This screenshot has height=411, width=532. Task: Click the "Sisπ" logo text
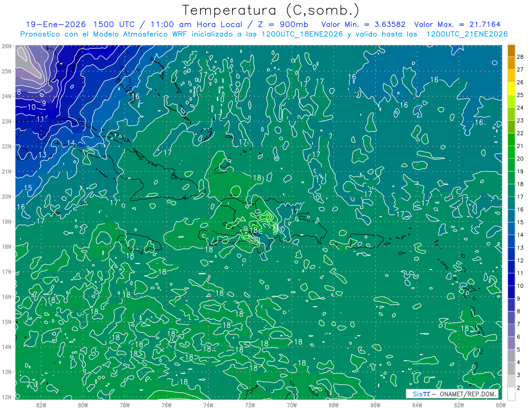421,394
